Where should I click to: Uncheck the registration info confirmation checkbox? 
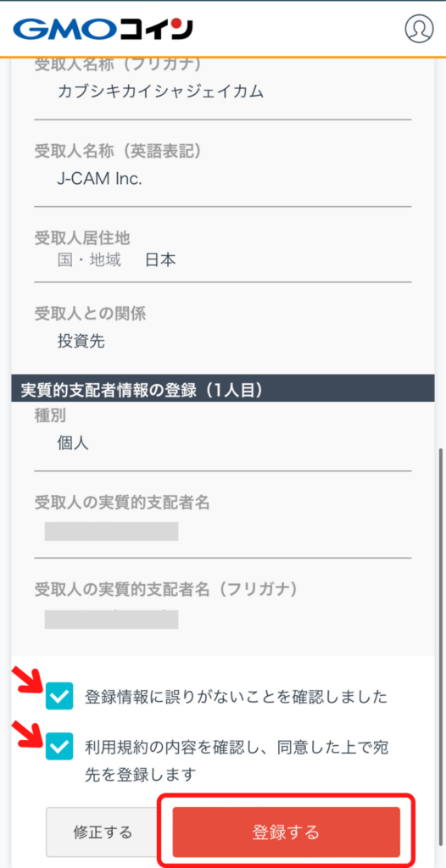click(x=60, y=696)
